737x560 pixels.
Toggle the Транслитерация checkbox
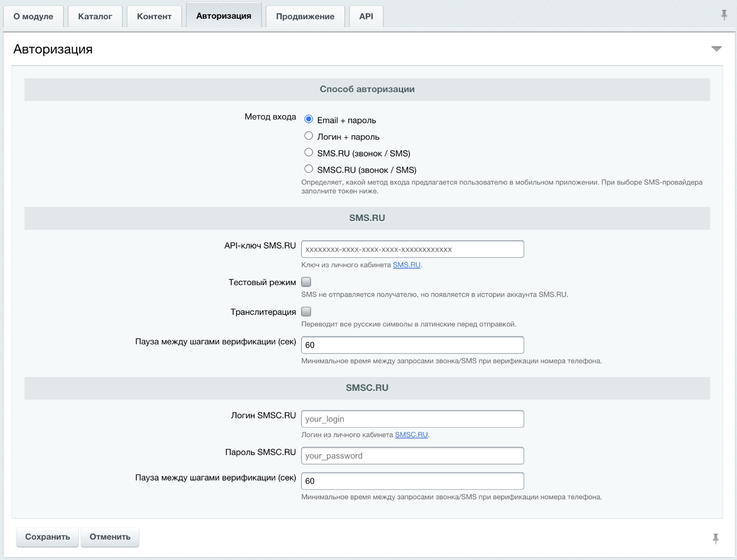[306, 312]
